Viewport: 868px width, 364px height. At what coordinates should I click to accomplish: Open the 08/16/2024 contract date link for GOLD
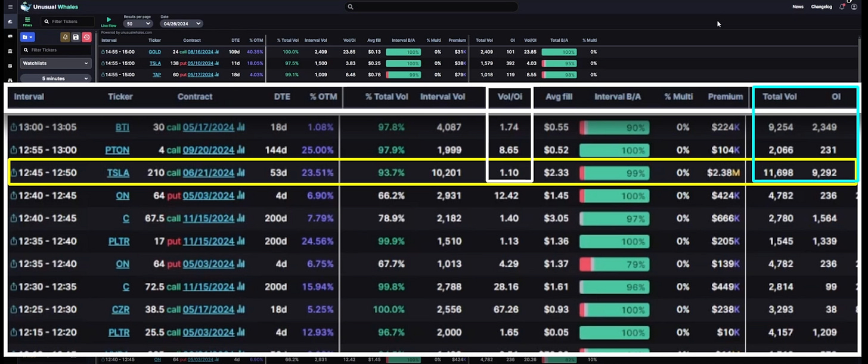[200, 52]
